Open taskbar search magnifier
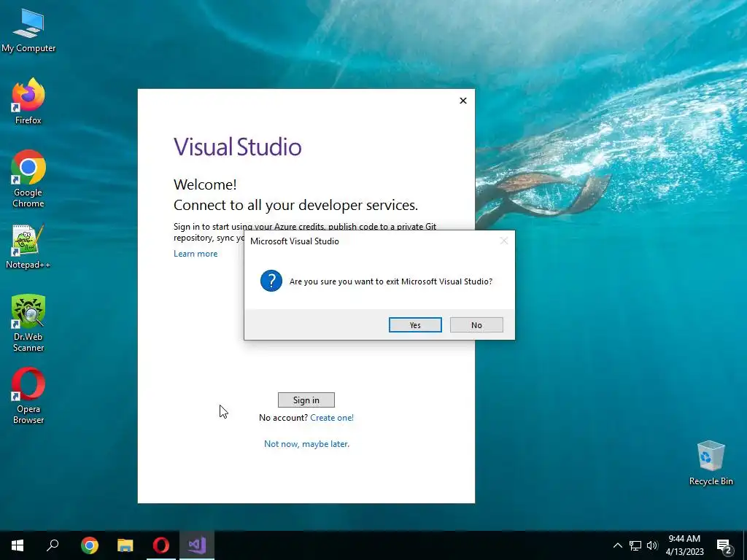This screenshot has height=560, width=747. tap(53, 545)
